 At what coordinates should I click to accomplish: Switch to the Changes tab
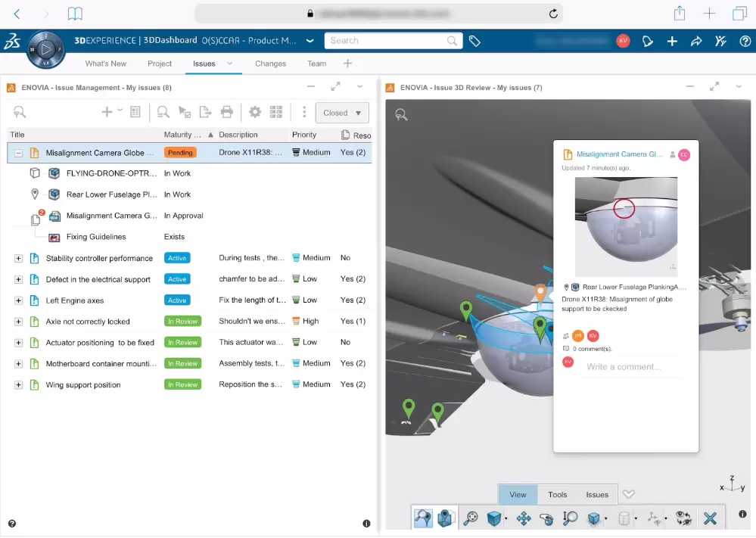[x=270, y=64]
